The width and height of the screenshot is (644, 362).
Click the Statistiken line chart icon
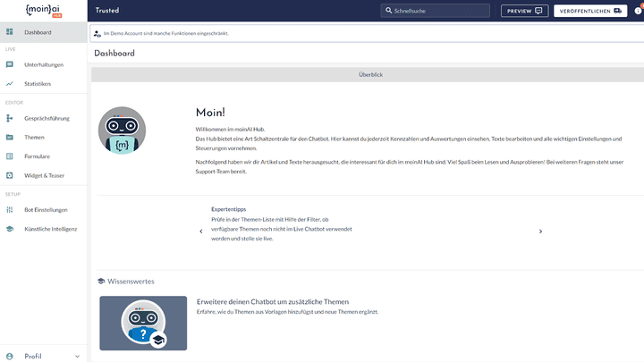10,84
